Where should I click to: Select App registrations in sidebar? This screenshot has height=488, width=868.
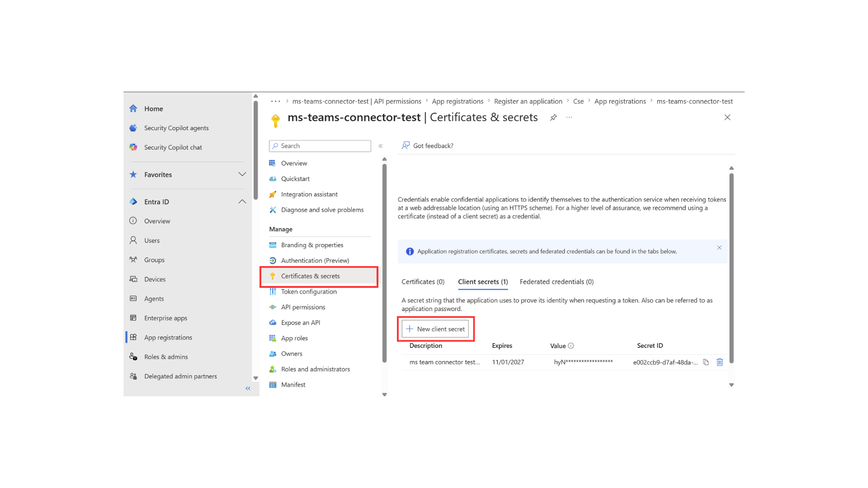[x=168, y=338]
